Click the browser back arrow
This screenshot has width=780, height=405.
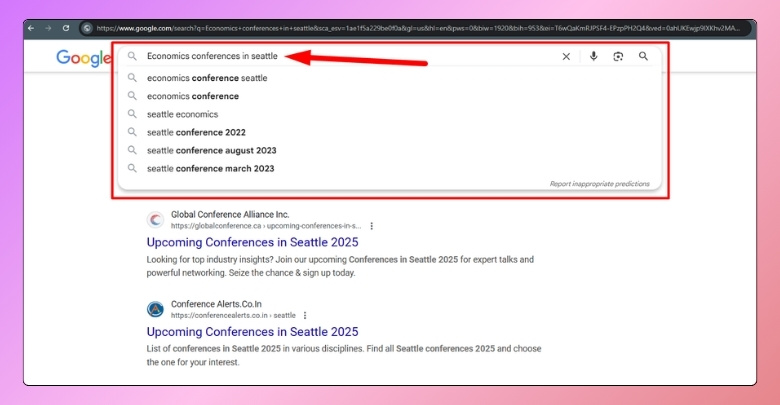coord(31,28)
